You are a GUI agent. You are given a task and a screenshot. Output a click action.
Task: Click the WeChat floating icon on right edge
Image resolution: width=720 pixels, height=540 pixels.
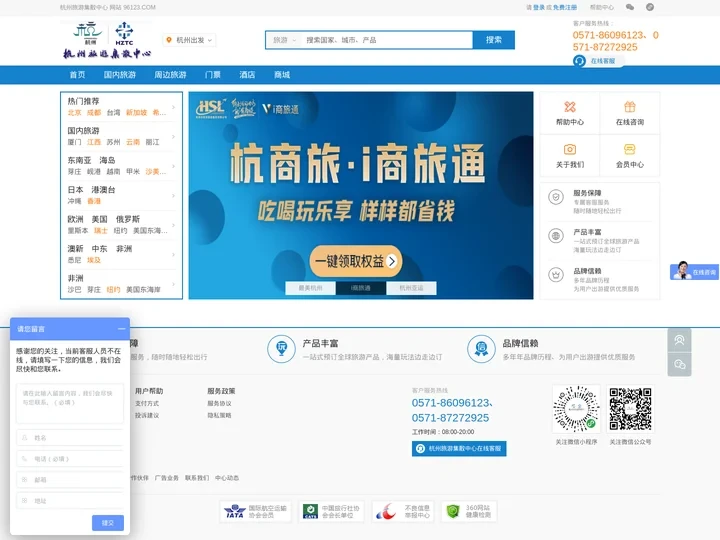pyautogui.click(x=679, y=365)
